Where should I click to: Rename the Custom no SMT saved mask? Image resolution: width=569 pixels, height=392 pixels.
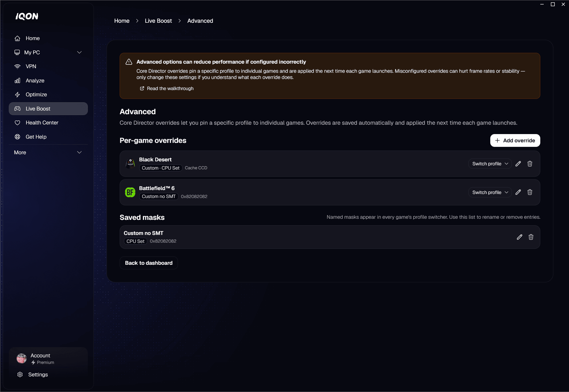(519, 237)
